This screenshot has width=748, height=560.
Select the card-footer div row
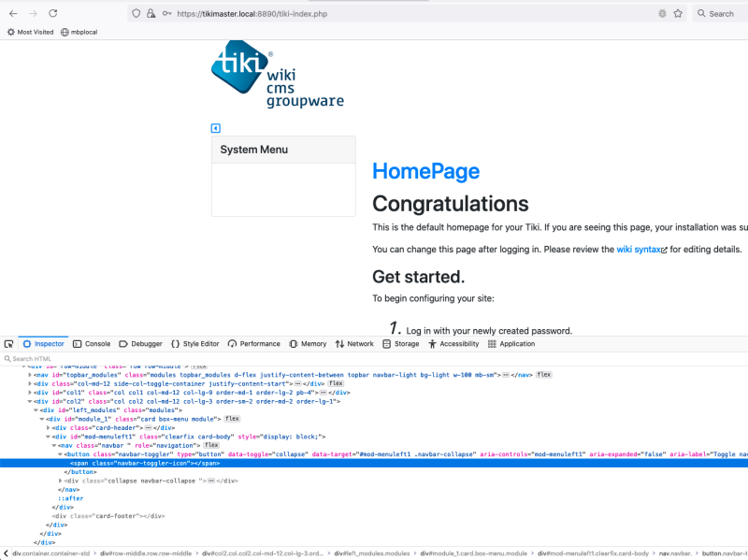pyautogui.click(x=108, y=516)
